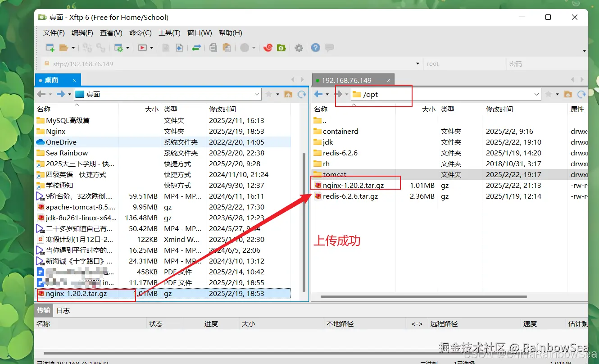Go forward in local 桌面 pane
599x364 pixels.
coord(61,94)
